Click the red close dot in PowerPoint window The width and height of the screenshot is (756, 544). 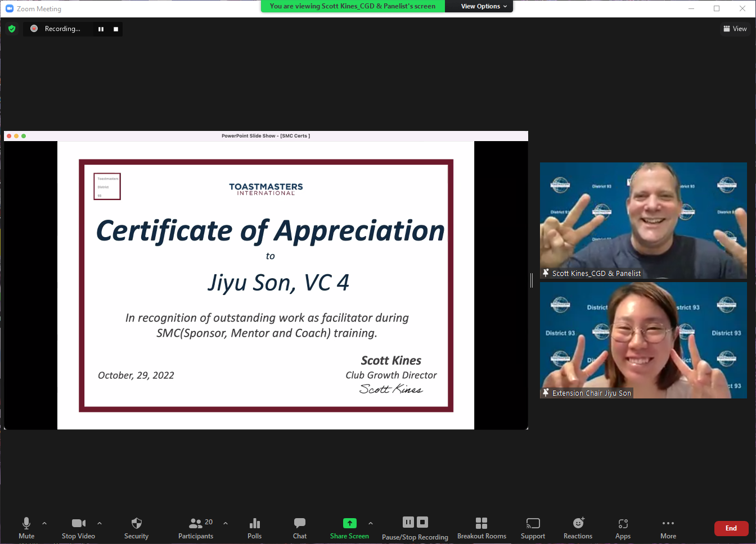tap(9, 136)
